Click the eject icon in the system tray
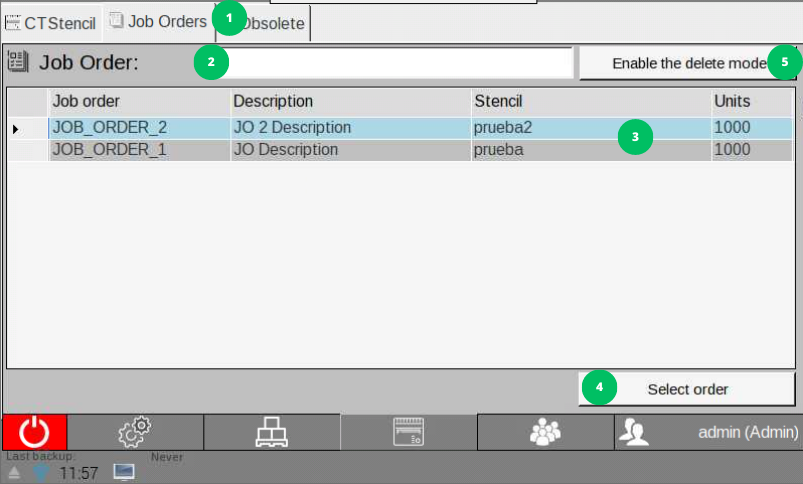This screenshot has height=484, width=803. [x=14, y=472]
